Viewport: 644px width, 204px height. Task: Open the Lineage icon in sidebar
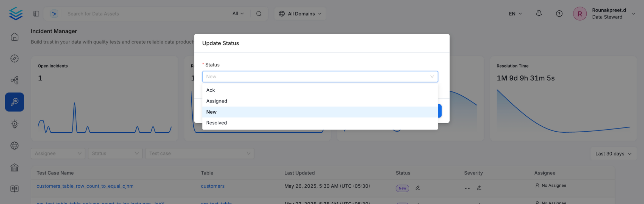point(15,80)
